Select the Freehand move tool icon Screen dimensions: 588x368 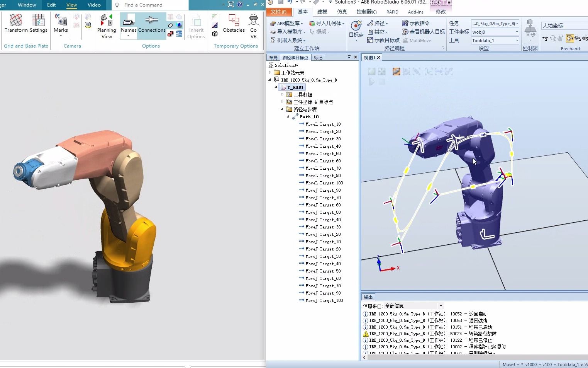tap(545, 38)
